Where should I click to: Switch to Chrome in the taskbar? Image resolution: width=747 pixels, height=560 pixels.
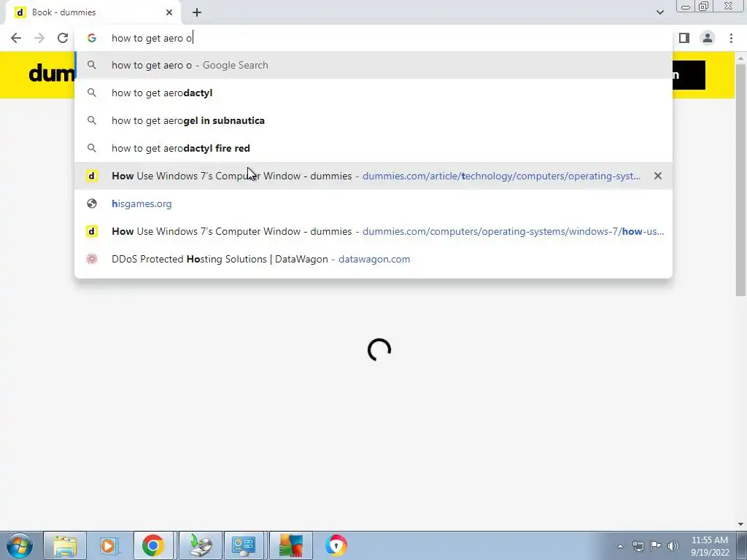pos(153,545)
